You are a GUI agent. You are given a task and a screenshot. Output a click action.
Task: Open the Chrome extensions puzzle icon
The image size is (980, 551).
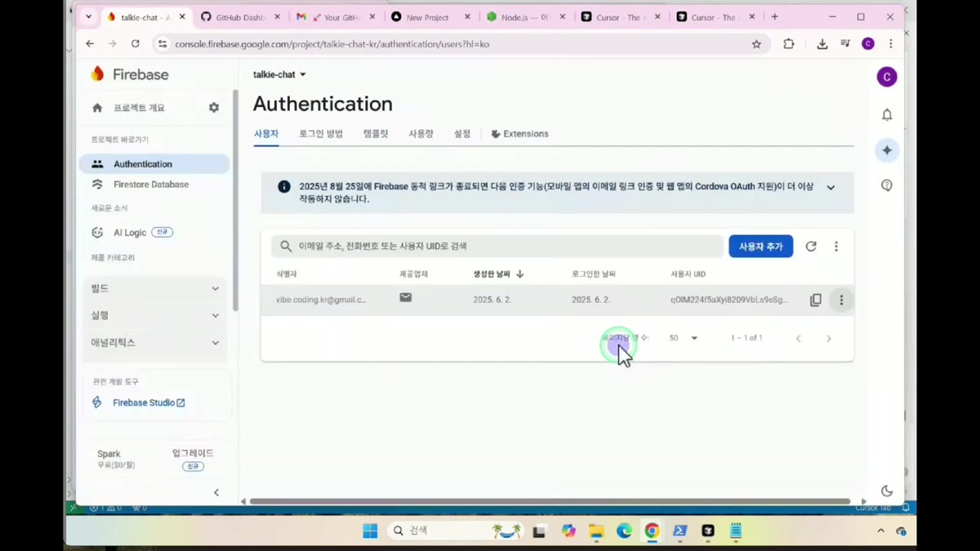pyautogui.click(x=788, y=44)
